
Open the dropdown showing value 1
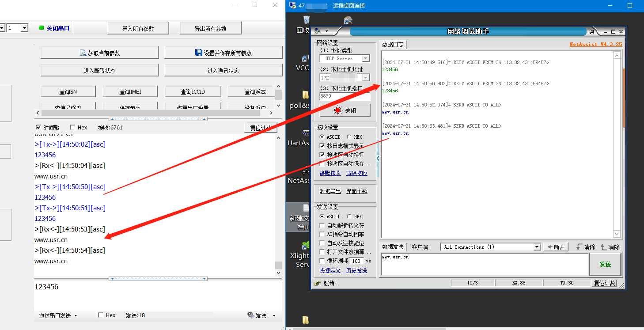pos(24,28)
